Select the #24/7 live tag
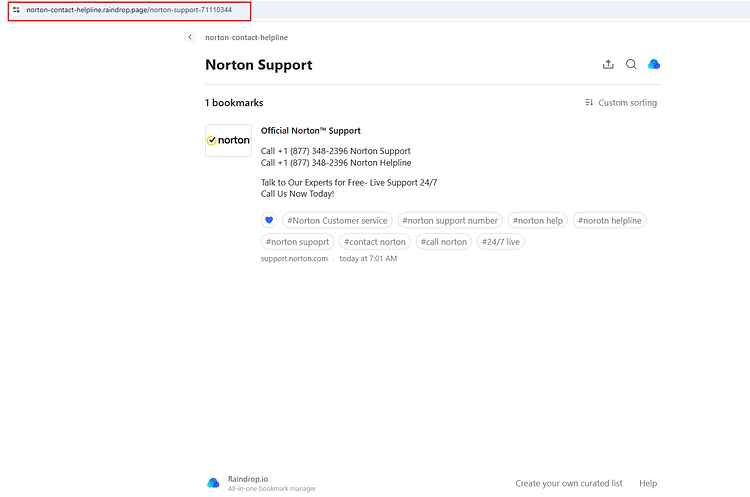 coord(501,242)
